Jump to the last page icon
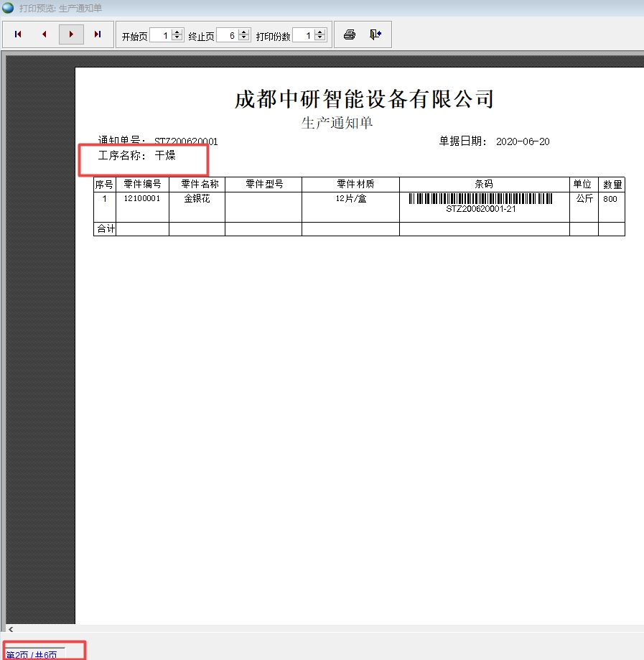This screenshot has height=660, width=644. pyautogui.click(x=97, y=34)
